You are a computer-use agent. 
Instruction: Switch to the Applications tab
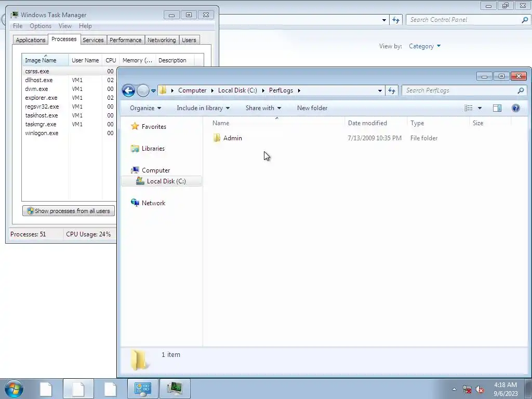[31, 39]
